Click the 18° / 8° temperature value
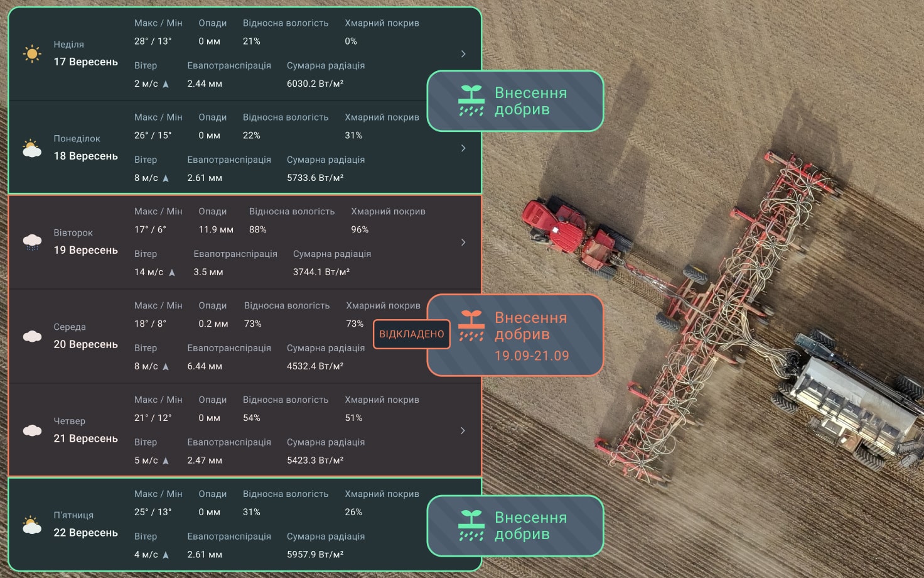Image resolution: width=924 pixels, height=578 pixels. pyautogui.click(x=150, y=324)
